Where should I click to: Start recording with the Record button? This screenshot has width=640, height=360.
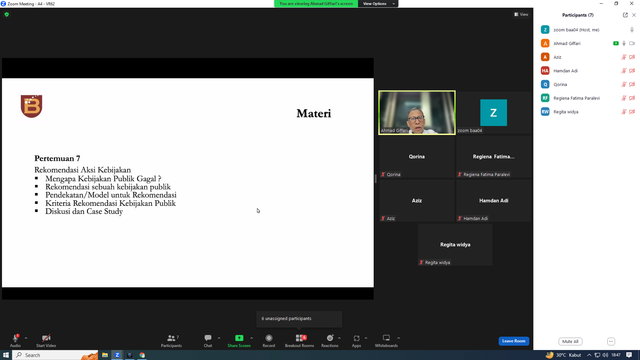(x=269, y=340)
